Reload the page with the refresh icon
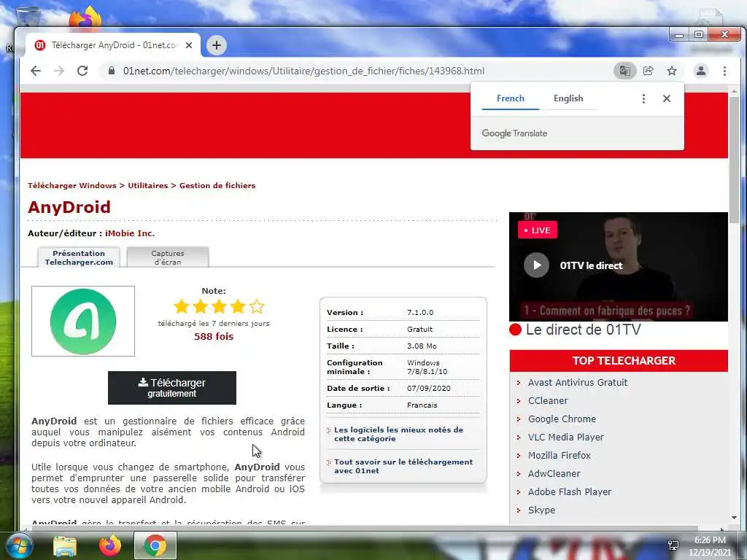The image size is (747, 560). click(82, 71)
